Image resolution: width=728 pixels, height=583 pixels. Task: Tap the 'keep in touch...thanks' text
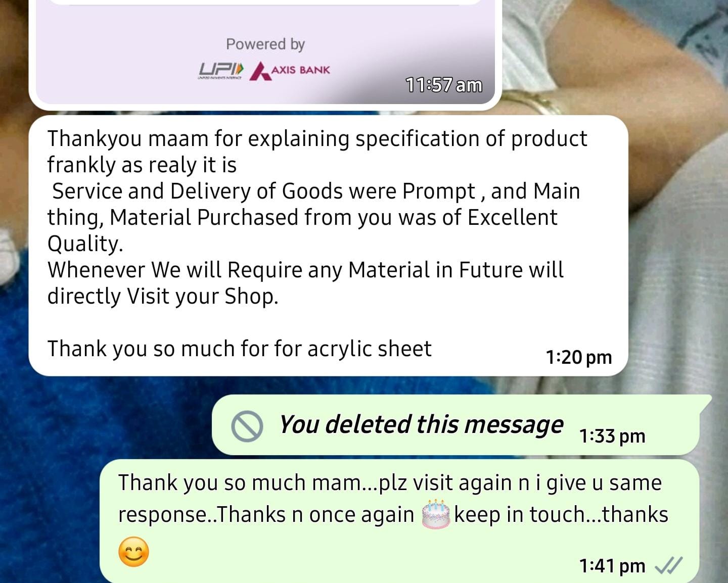(561, 514)
